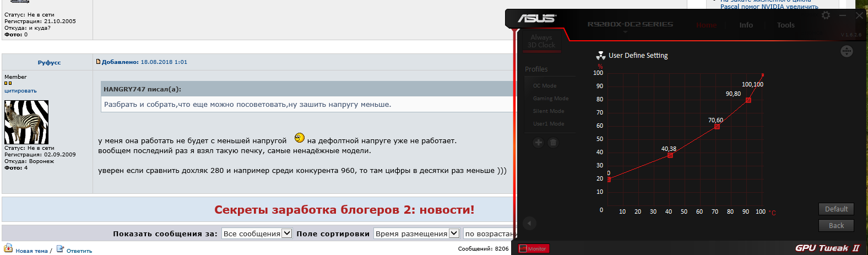Click the цитировать quote link

(x=20, y=91)
